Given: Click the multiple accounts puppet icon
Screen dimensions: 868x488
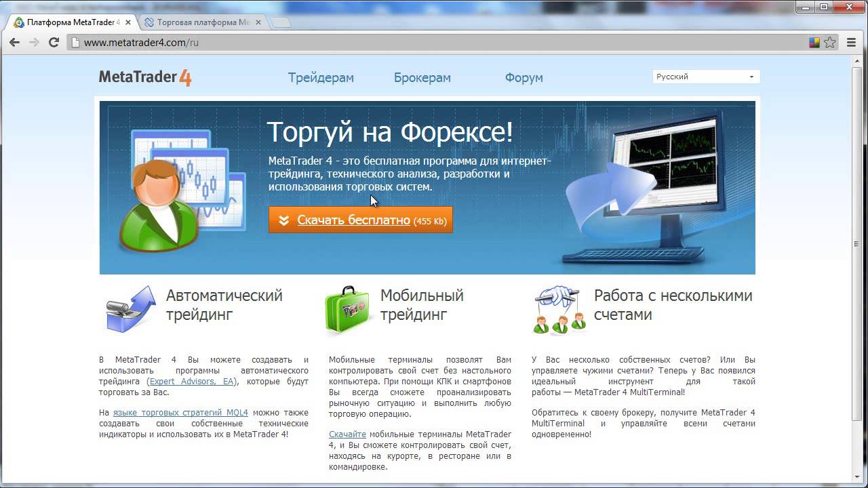Looking at the screenshot, I should pos(559,310).
